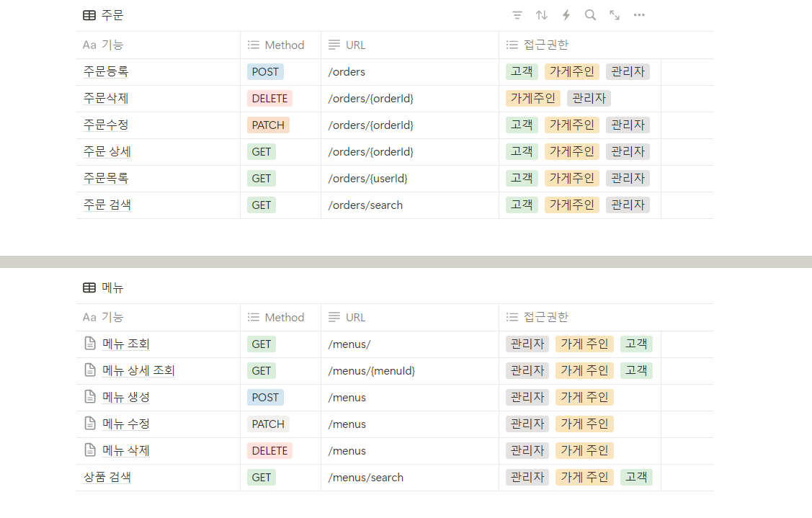The width and height of the screenshot is (812, 518).
Task: Click the 주문 table view icon
Action: click(89, 15)
